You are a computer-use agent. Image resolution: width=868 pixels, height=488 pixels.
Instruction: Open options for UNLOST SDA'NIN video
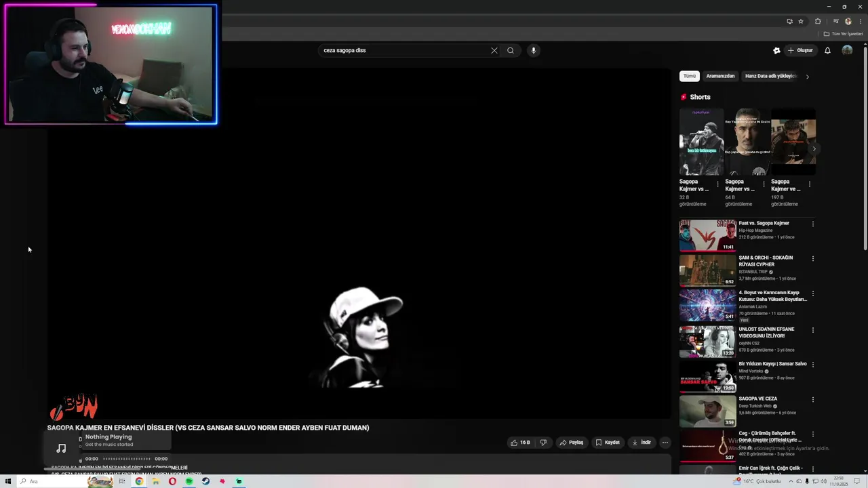813,329
